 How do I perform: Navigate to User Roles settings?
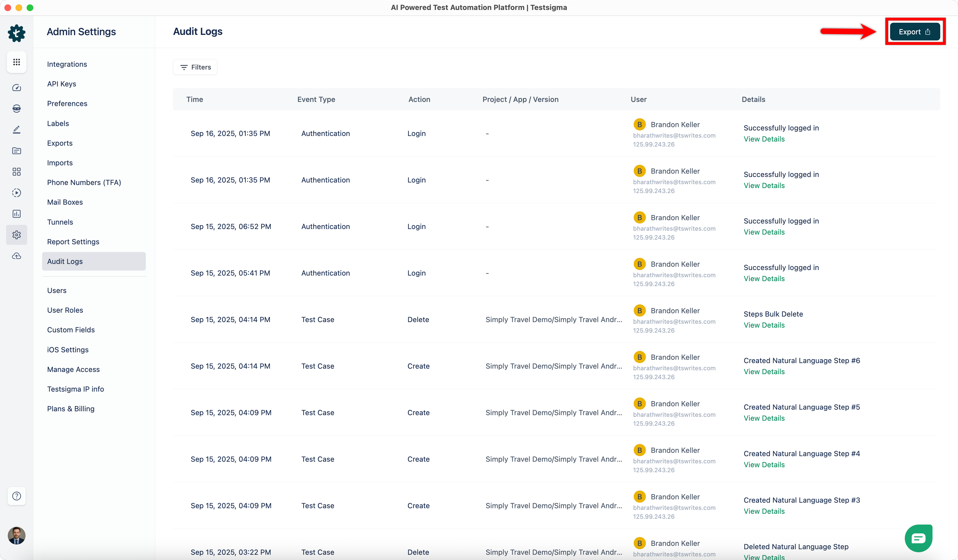(x=65, y=310)
